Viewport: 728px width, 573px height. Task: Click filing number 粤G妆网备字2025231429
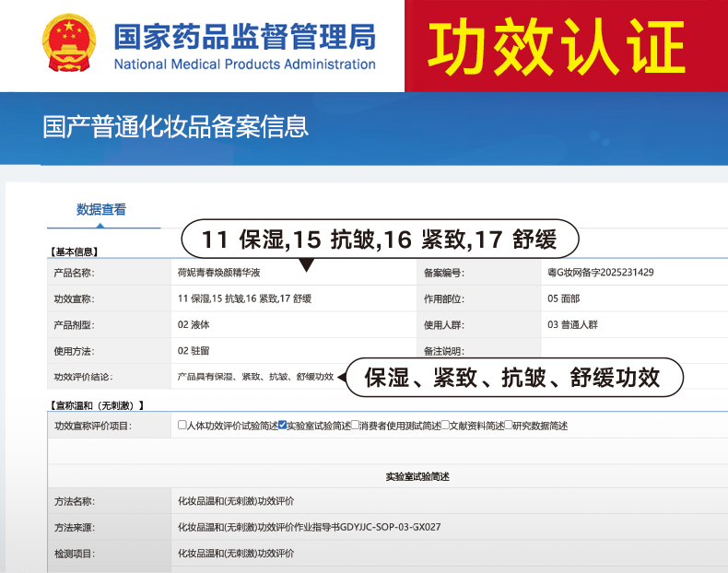pos(600,273)
